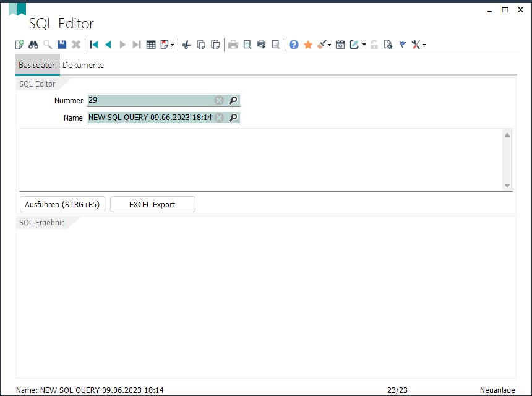Jump to the last record
The width and height of the screenshot is (532, 396).
tap(137, 45)
